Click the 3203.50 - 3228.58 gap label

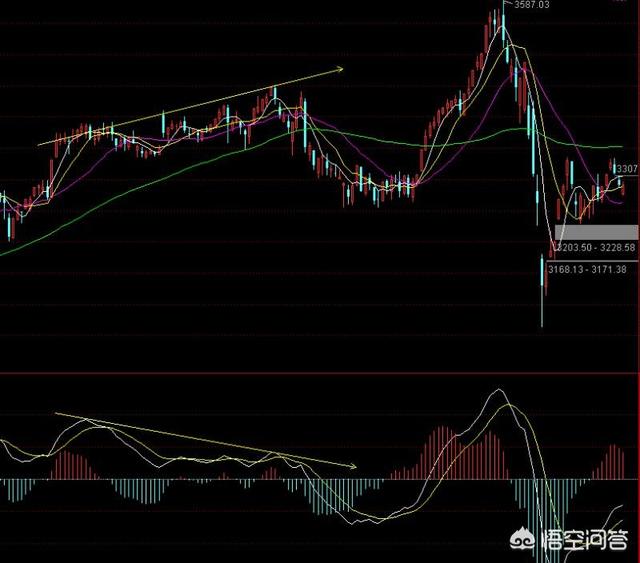[x=596, y=247]
